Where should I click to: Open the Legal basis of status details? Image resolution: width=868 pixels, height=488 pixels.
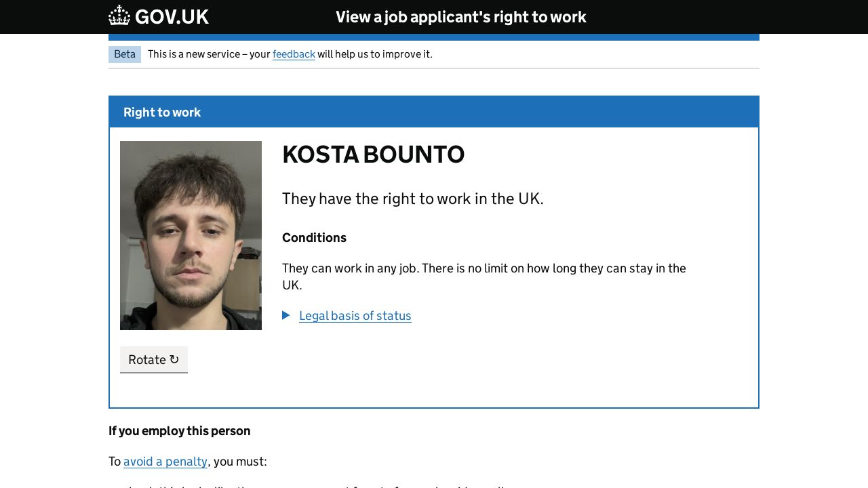355,316
